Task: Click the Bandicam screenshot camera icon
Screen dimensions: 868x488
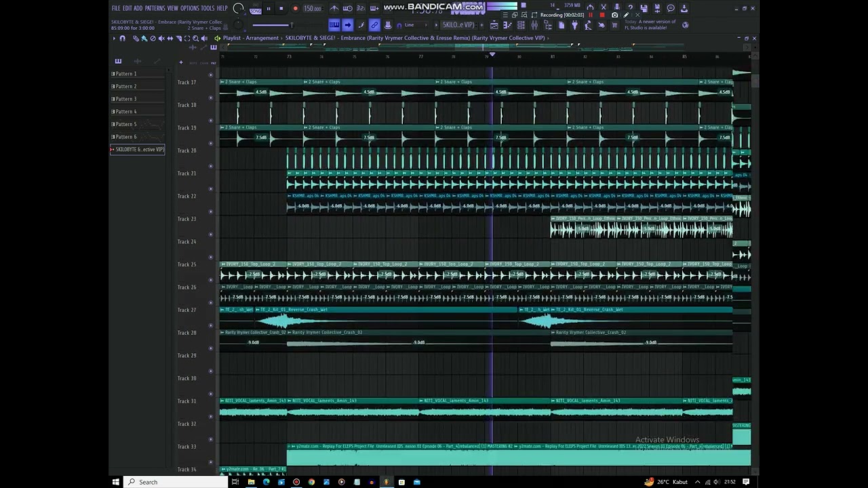Action: pos(614,15)
